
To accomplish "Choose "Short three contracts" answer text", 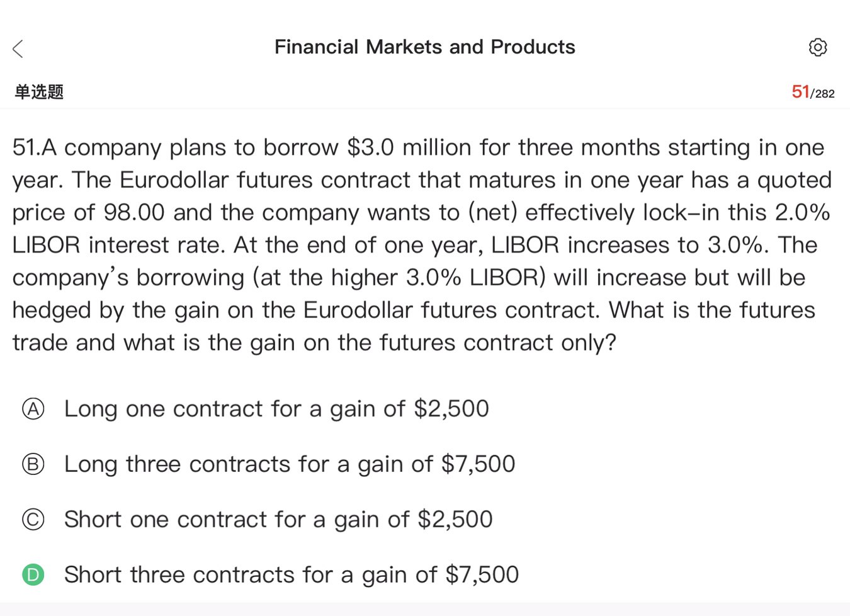I will pyautogui.click(x=292, y=574).
